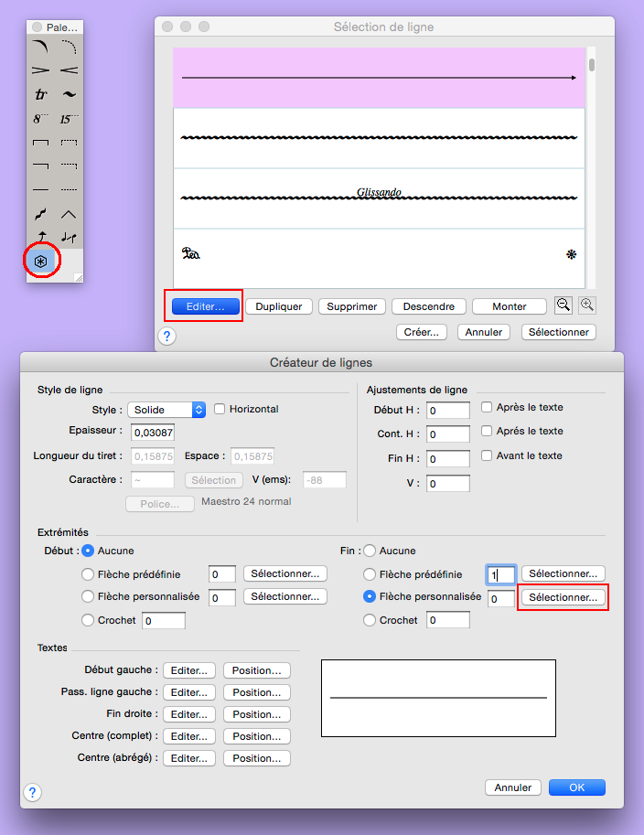Click the Epaisseur input field
Viewport: 644px width, 835px height.
coord(153,432)
